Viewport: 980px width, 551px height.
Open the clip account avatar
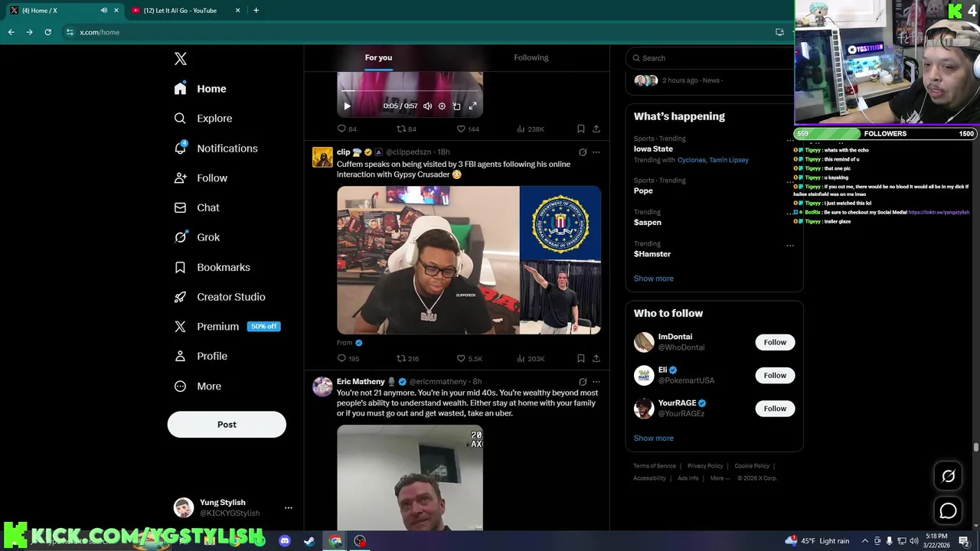pos(322,157)
